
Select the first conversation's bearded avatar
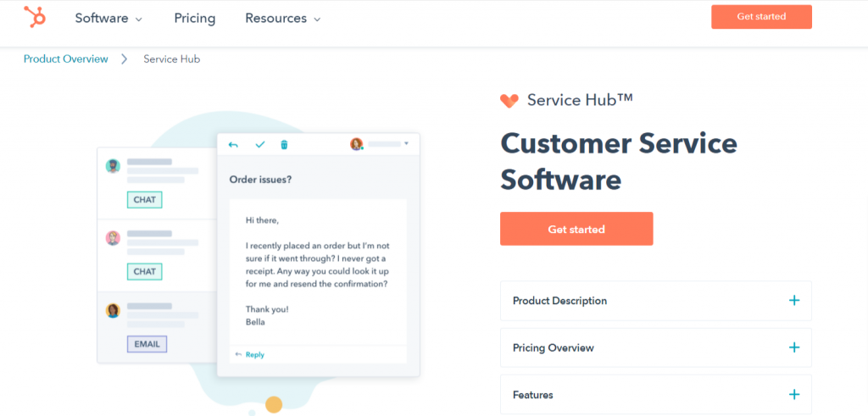click(x=113, y=166)
